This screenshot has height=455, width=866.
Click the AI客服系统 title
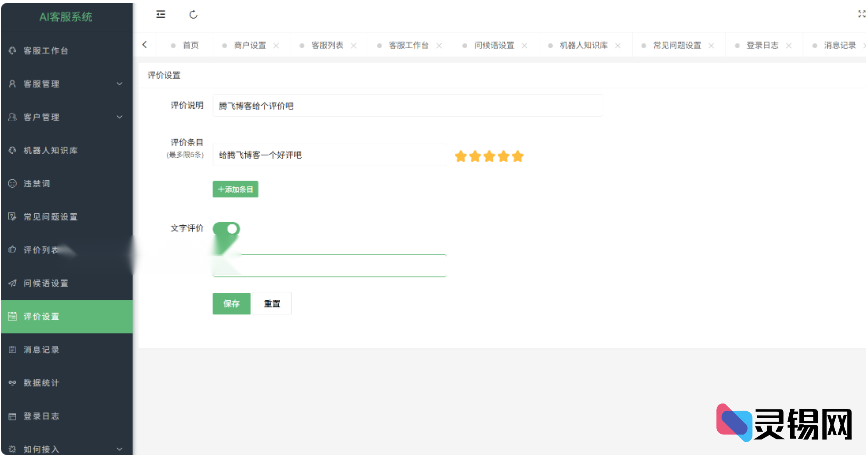66,17
